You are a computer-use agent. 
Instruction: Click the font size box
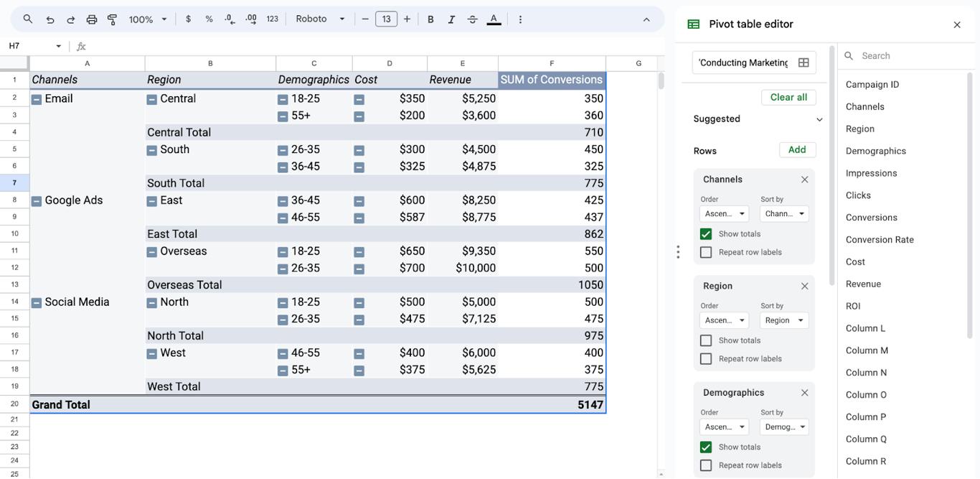pyautogui.click(x=386, y=19)
